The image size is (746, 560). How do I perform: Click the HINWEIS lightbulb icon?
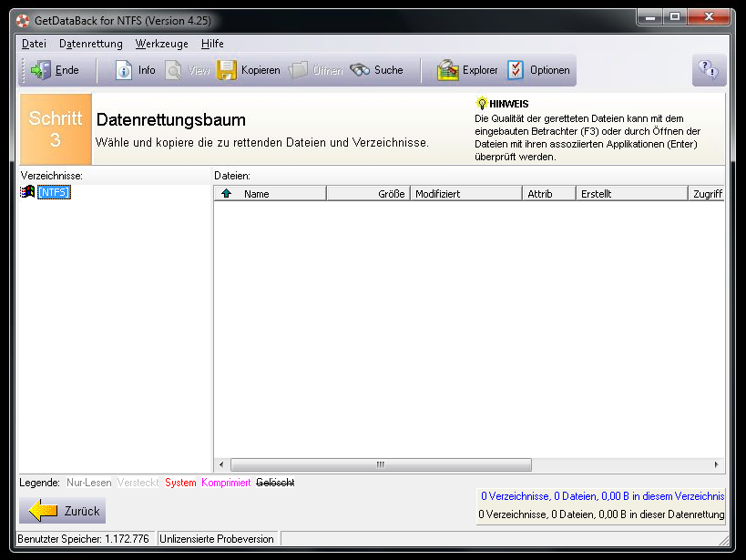[482, 103]
